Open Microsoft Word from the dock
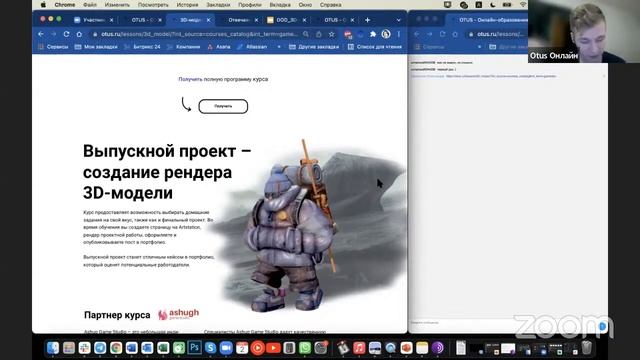 [131, 348]
